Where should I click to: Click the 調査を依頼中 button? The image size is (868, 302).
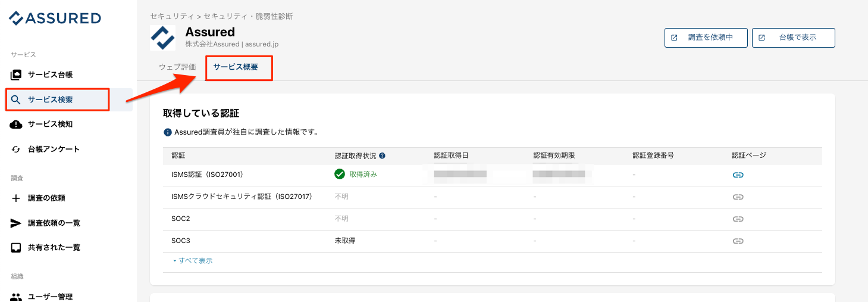coord(706,38)
